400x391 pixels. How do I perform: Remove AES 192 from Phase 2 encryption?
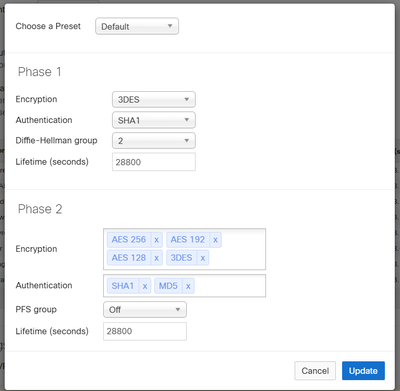pos(215,240)
